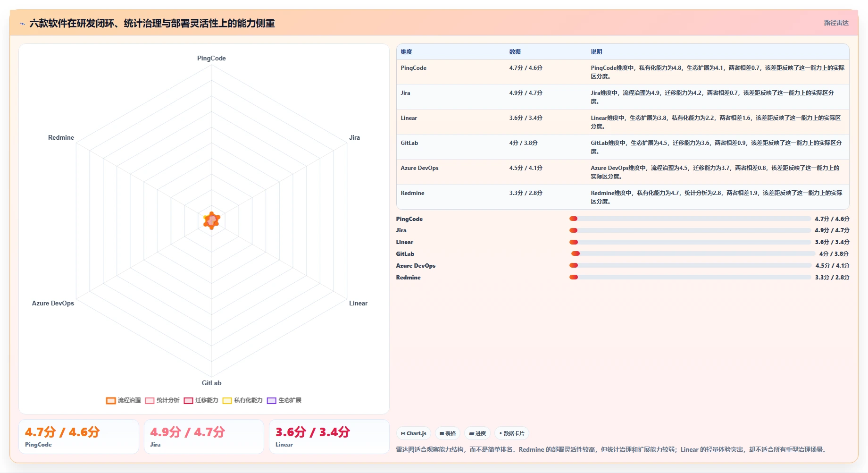Screen dimensions: 868x473
Task: Click the Azure DevOps progress bar
Action: pyautogui.click(x=690, y=265)
